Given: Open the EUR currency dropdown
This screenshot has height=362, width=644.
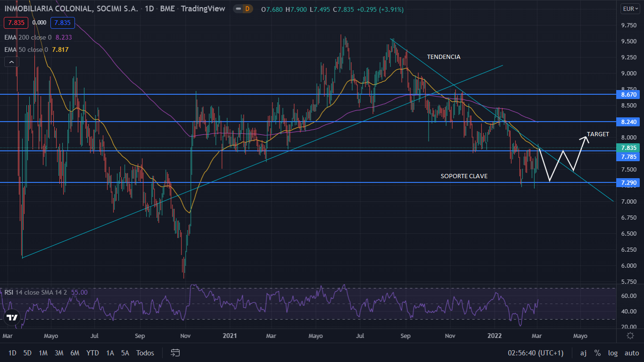Looking at the screenshot, I should (x=628, y=9).
